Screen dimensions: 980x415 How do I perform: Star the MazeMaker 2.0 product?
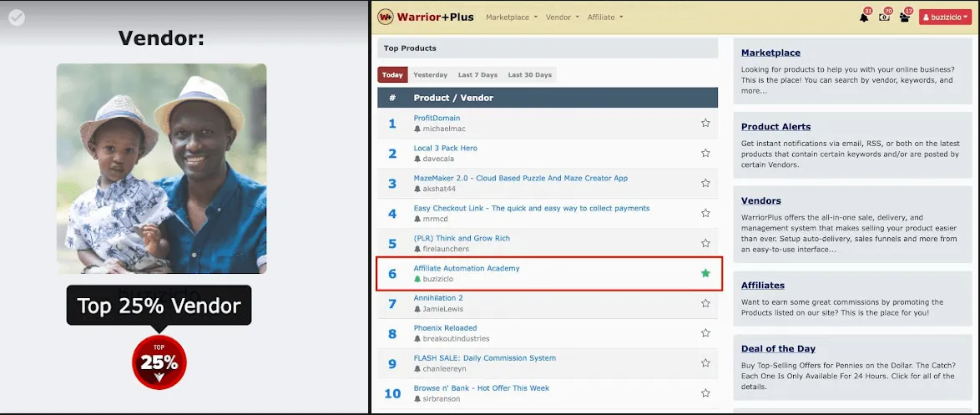pyautogui.click(x=705, y=183)
